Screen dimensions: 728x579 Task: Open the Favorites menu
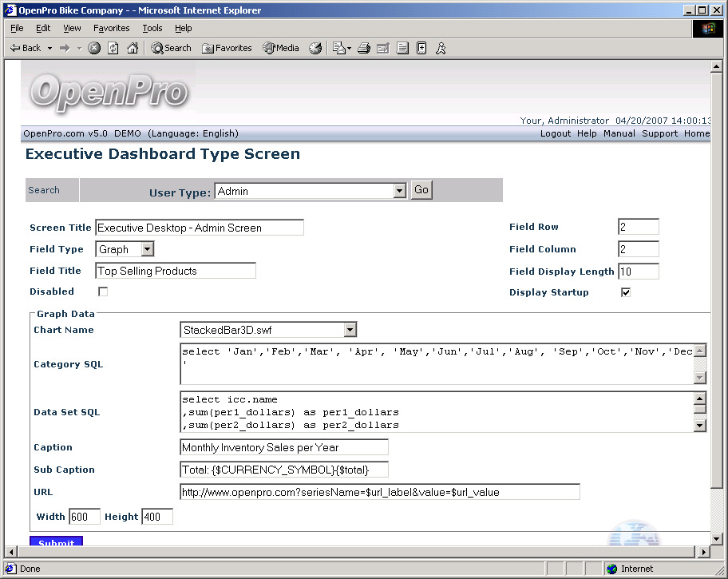[111, 28]
